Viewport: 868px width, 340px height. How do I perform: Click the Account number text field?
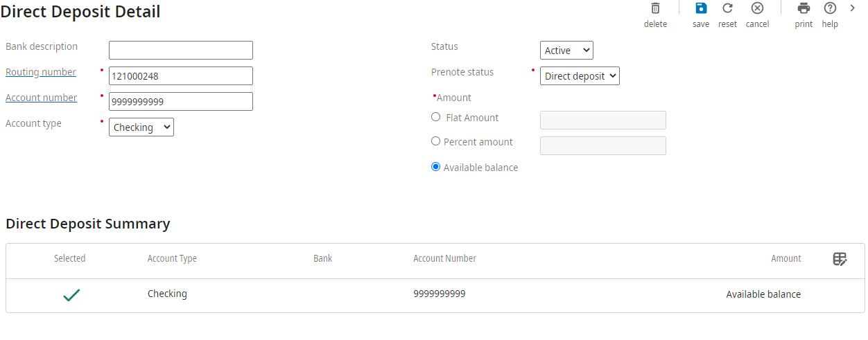[x=181, y=102]
